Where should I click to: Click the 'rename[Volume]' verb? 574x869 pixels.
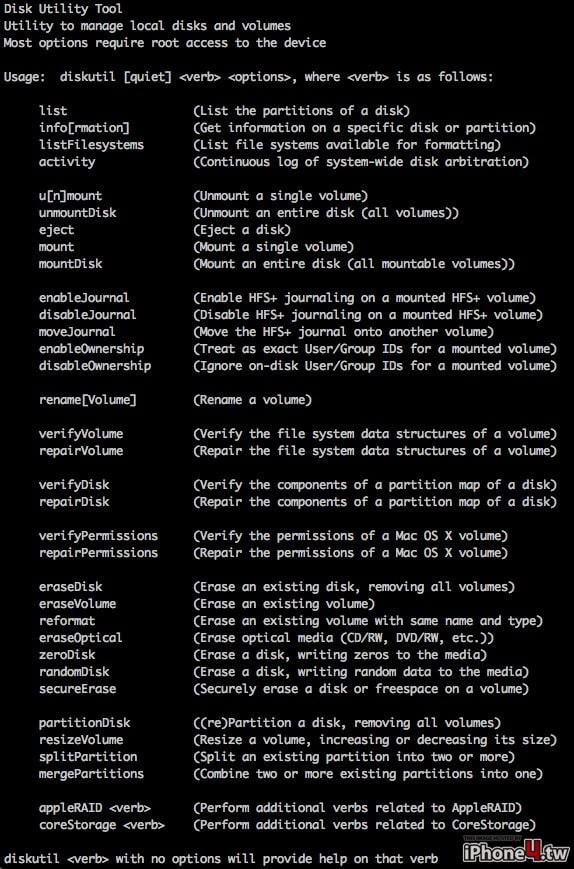click(88, 400)
